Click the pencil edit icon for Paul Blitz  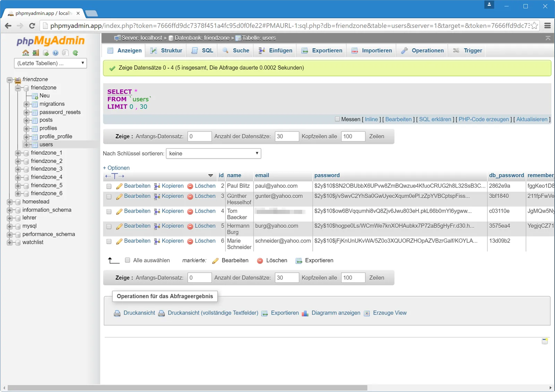[119, 186]
